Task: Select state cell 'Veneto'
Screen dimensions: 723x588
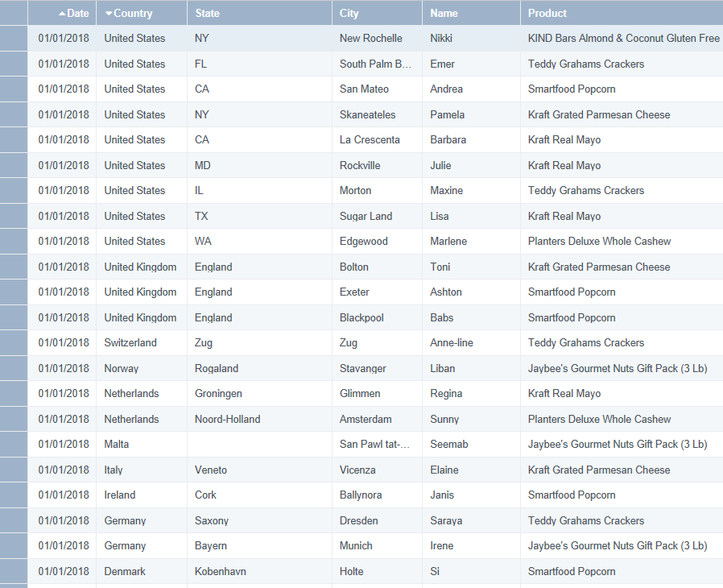Action: tap(259, 470)
